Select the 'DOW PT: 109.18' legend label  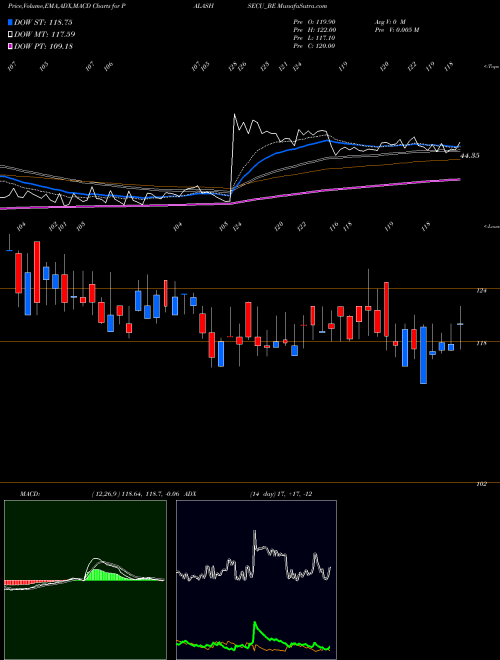(43, 46)
